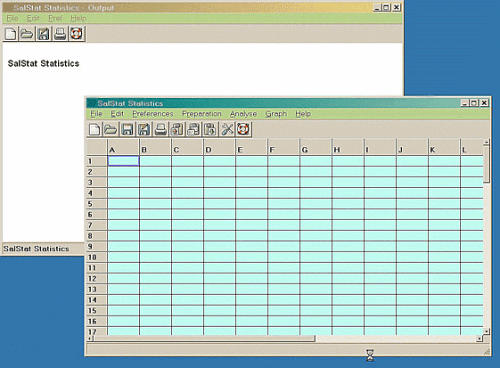Select row 10 header
Image resolution: width=500 pixels, height=368 pixels.
coord(97,257)
